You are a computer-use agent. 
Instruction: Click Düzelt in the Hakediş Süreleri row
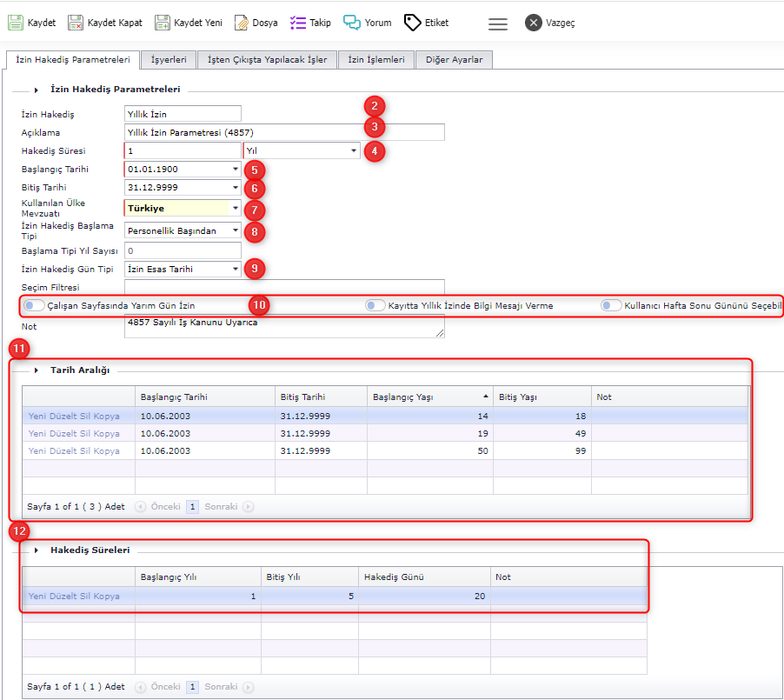62,597
